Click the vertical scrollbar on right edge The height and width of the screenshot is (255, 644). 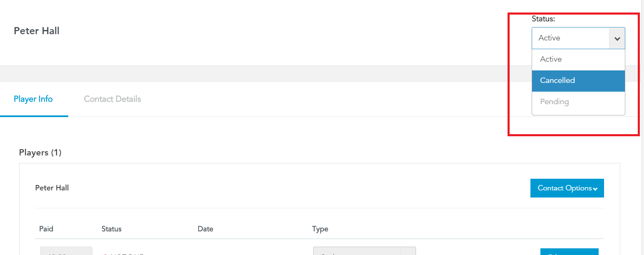642,127
